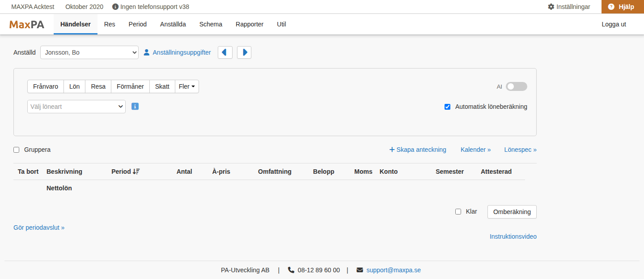
Task: Choose the Skatt category button
Action: [x=162, y=86]
